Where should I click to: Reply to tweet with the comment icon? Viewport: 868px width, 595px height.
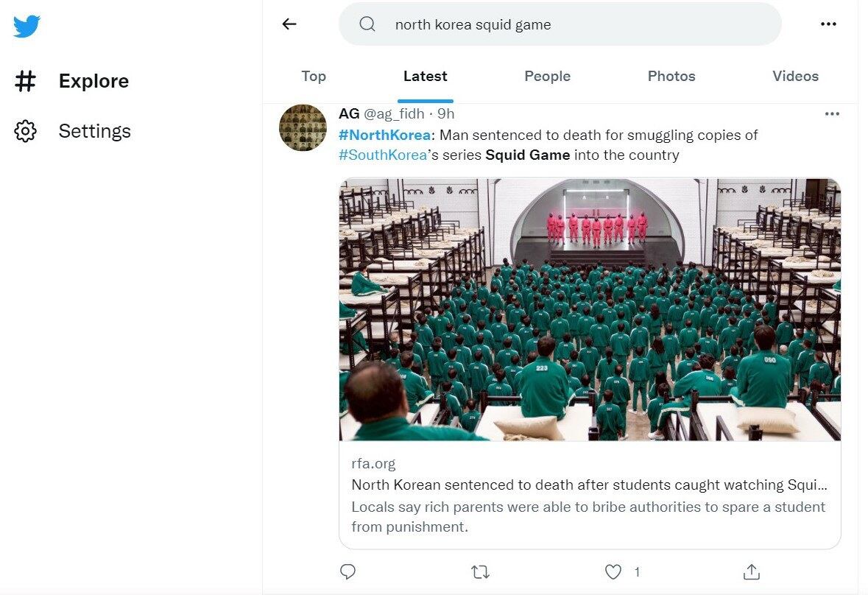(x=348, y=571)
